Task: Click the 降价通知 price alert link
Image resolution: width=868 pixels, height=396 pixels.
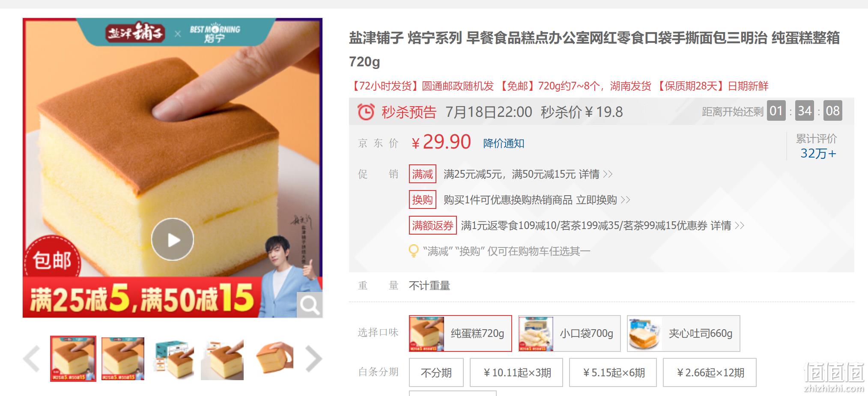Action: tap(504, 143)
